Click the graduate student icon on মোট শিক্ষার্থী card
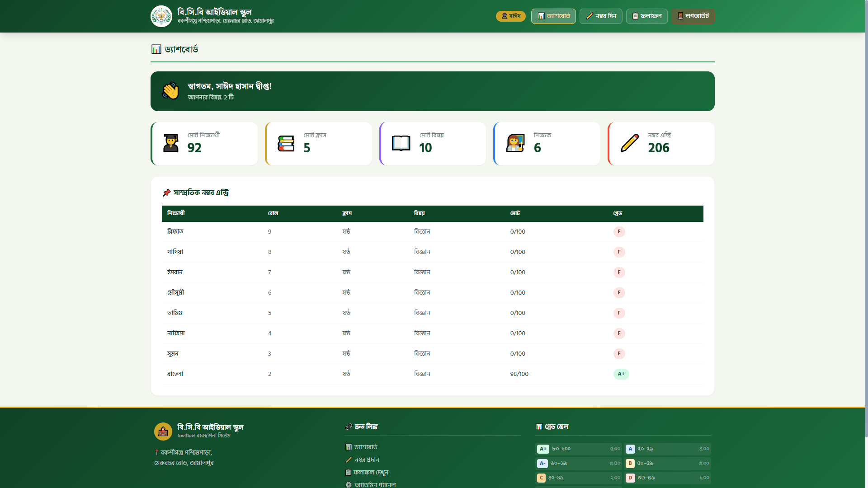Screen dimensions: 868x488 point(171,143)
